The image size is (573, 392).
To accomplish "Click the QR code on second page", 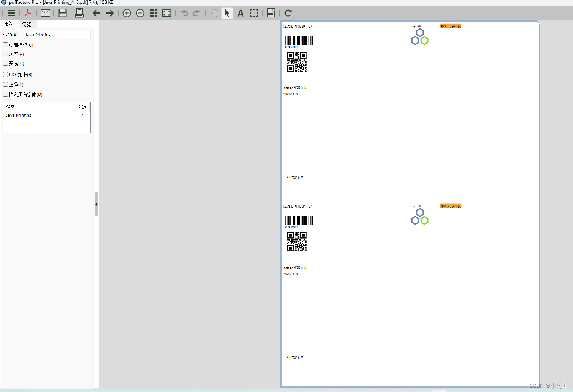I will click(x=297, y=242).
